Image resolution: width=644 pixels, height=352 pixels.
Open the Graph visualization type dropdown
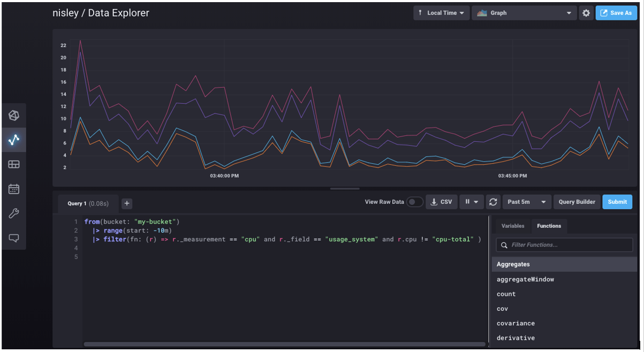point(524,12)
